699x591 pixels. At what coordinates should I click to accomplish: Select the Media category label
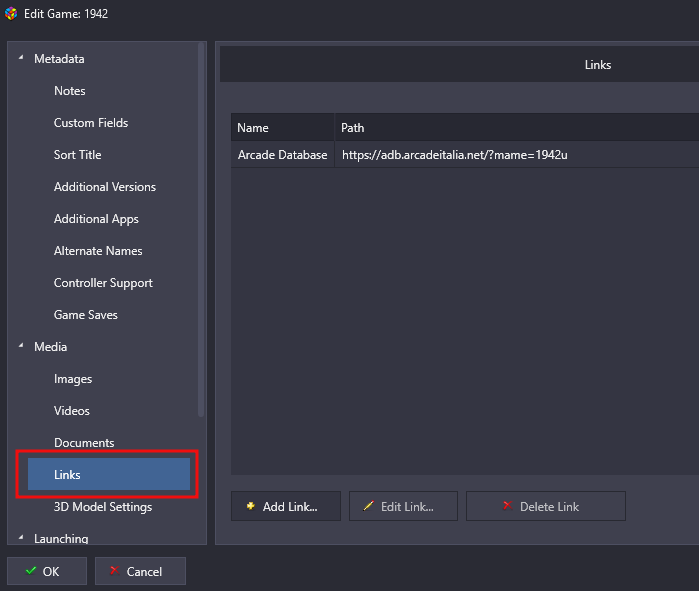point(51,347)
